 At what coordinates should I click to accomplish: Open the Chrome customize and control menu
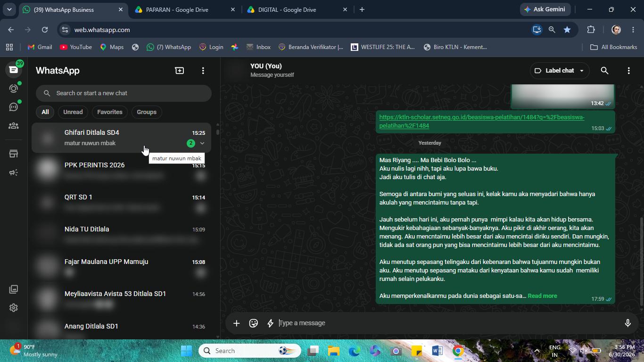[633, 30]
